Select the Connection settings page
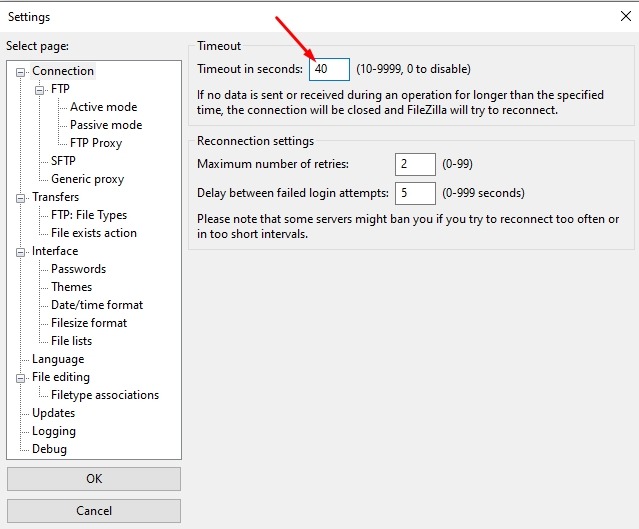The width and height of the screenshot is (639, 529). [x=63, y=71]
